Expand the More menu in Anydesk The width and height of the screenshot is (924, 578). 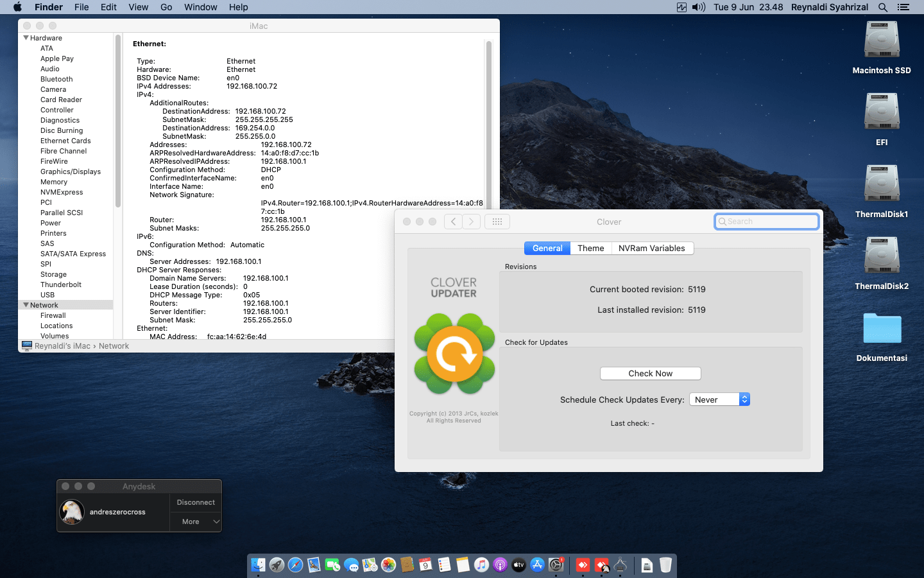coord(196,521)
